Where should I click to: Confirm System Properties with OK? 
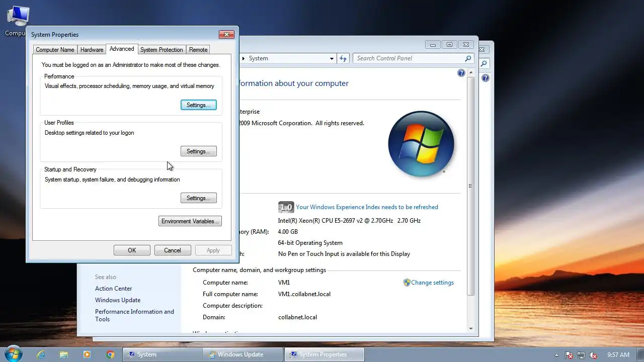point(132,250)
